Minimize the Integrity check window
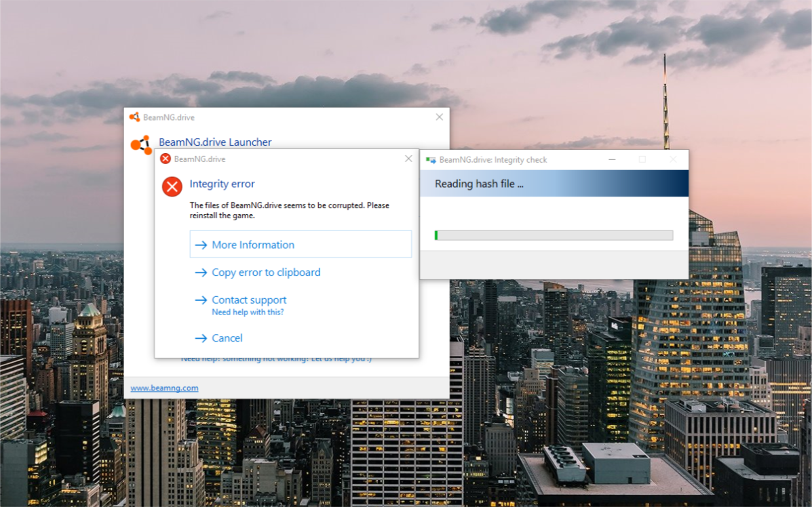The width and height of the screenshot is (812, 507). pyautogui.click(x=612, y=159)
